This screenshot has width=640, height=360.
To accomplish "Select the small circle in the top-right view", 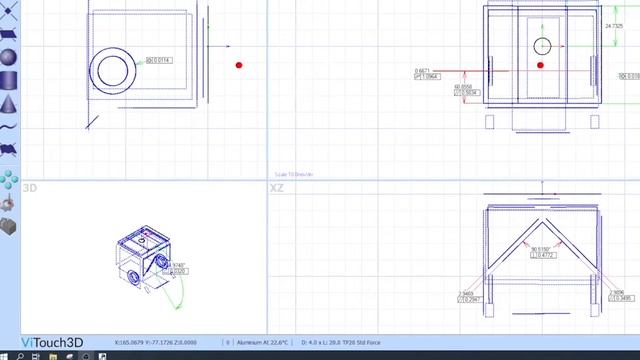I will (542, 46).
